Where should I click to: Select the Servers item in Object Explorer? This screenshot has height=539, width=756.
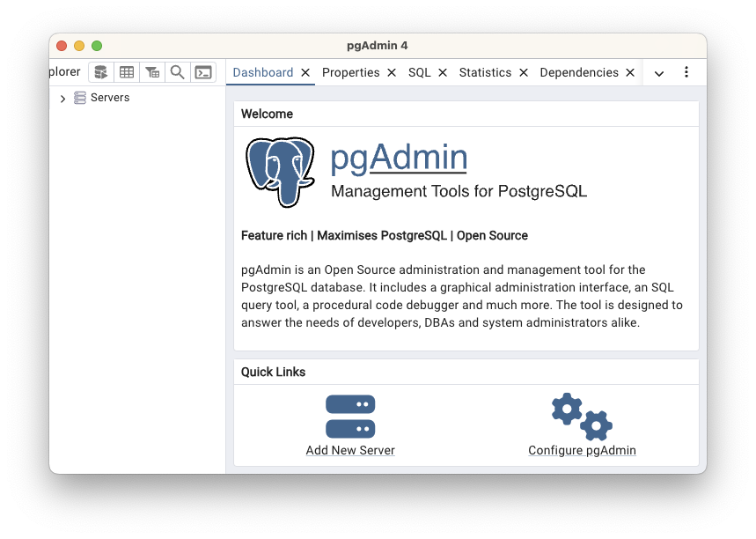[110, 98]
